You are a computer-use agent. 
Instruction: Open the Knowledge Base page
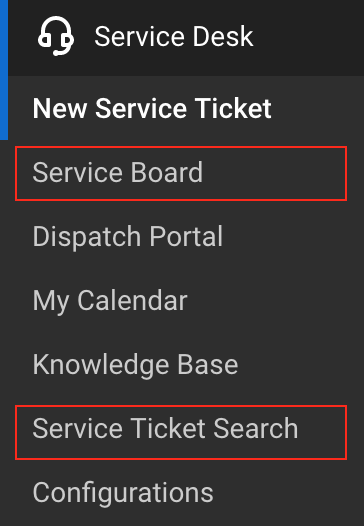coord(135,365)
